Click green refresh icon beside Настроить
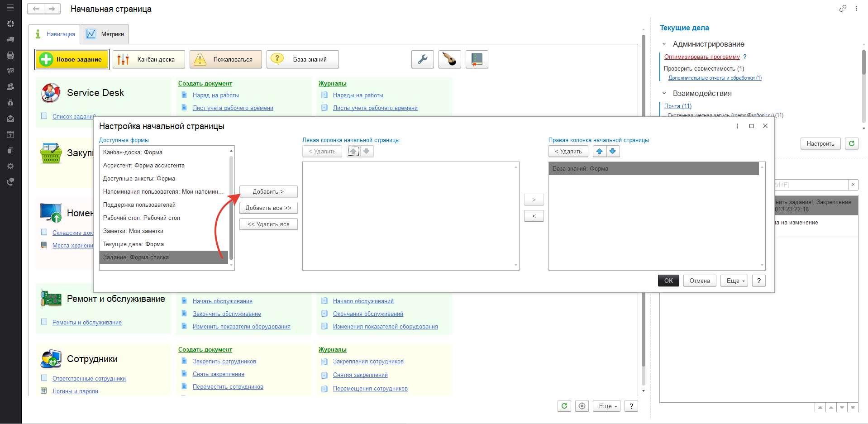868x424 pixels. 851,143
